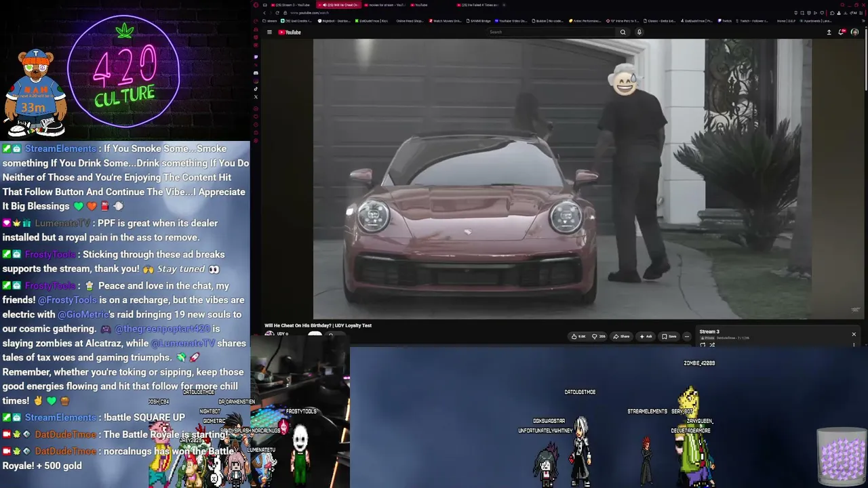The image size is (868, 488).
Task: Click the '!battle SQUARE UP' chat message
Action: click(x=144, y=418)
